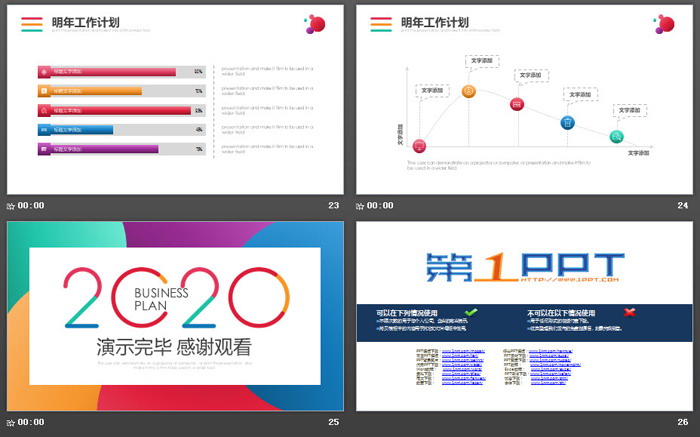Select the blue circle icon on the curve chart
The image size is (700, 437).
pyautogui.click(x=567, y=122)
